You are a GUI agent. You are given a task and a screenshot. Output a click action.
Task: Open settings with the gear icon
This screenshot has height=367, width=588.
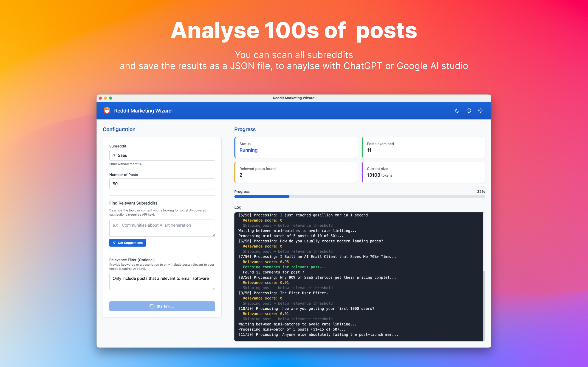tap(480, 110)
